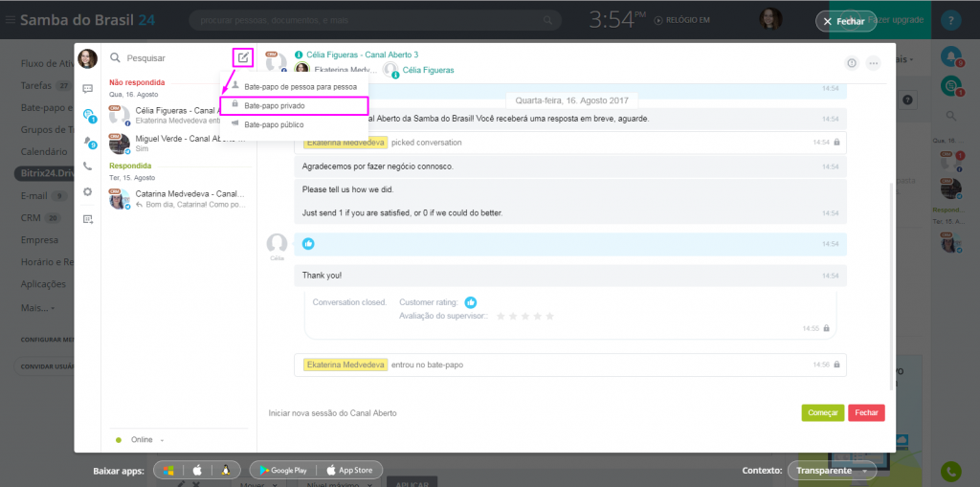Image resolution: width=980 pixels, height=487 pixels.
Task: Click the Linux app download icon
Action: point(226,470)
